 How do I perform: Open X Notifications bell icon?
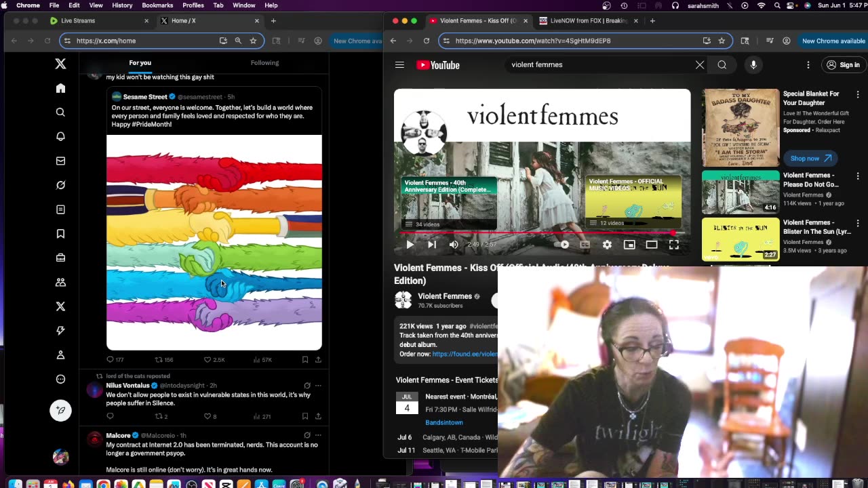coord(60,136)
